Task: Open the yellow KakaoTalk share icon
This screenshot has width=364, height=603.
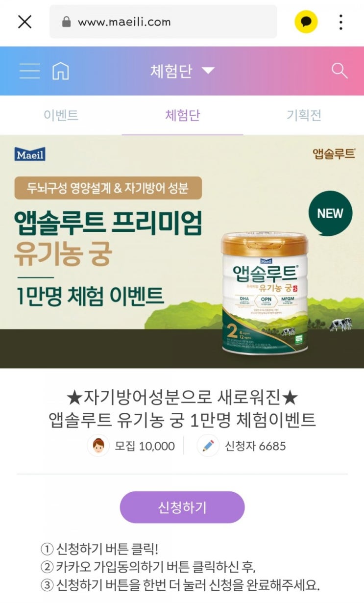Action: click(306, 22)
